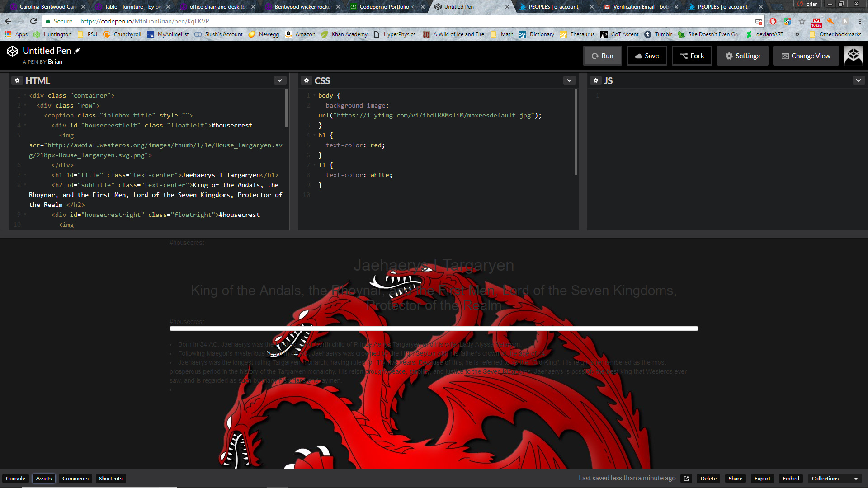
Task: Click the popup blocked icon in address bar
Action: point(759,21)
